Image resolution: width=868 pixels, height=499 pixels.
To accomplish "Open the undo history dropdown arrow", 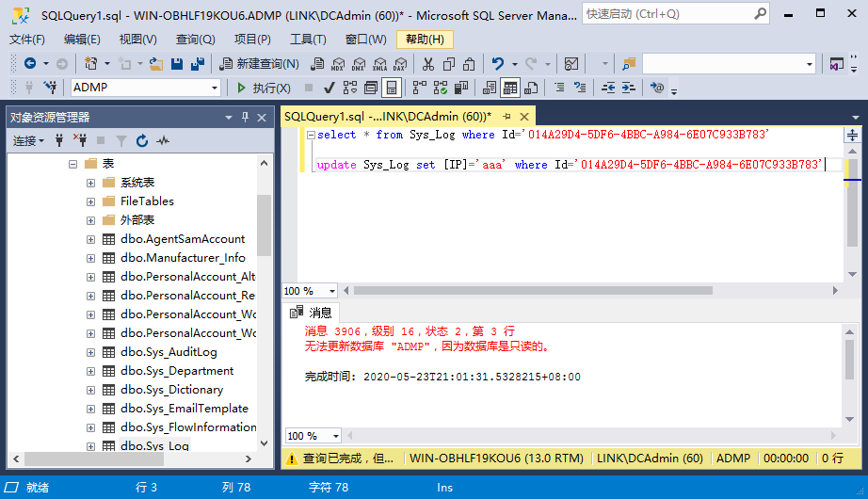I will (x=515, y=64).
